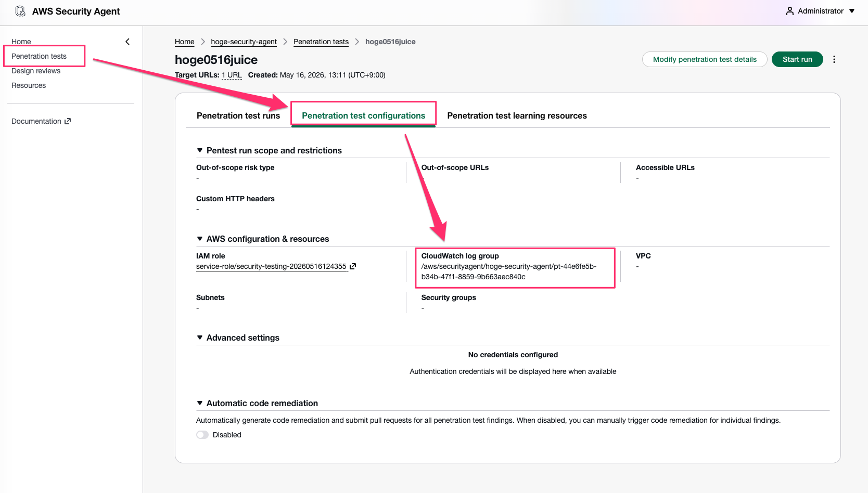Click the Accessible URLs label

[665, 167]
